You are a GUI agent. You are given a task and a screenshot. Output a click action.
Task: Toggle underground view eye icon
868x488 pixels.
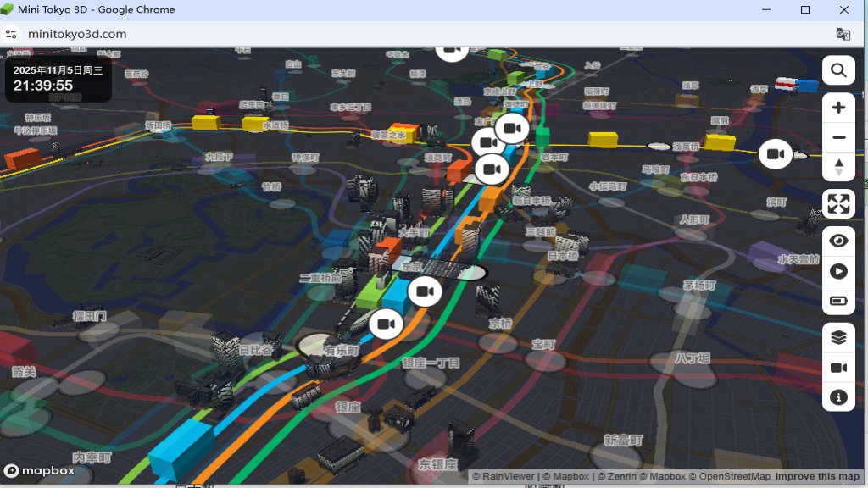pos(838,241)
